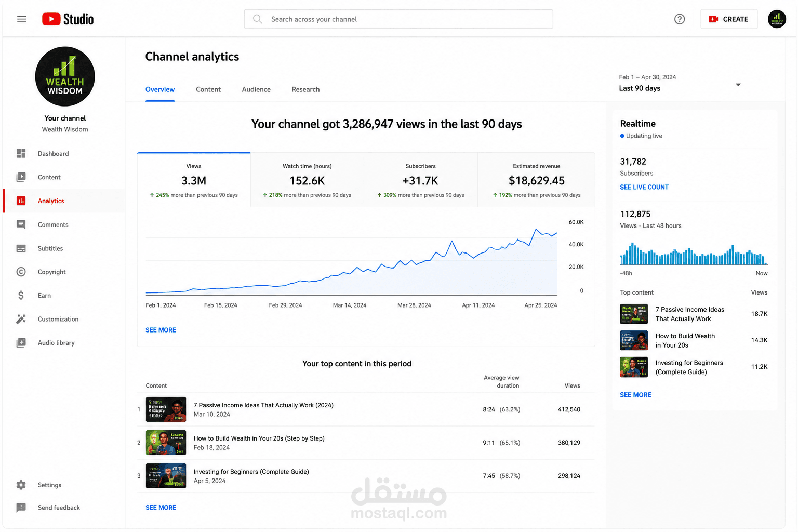Click the Comments speech icon
Image resolution: width=798 pixels, height=532 pixels.
(x=21, y=224)
